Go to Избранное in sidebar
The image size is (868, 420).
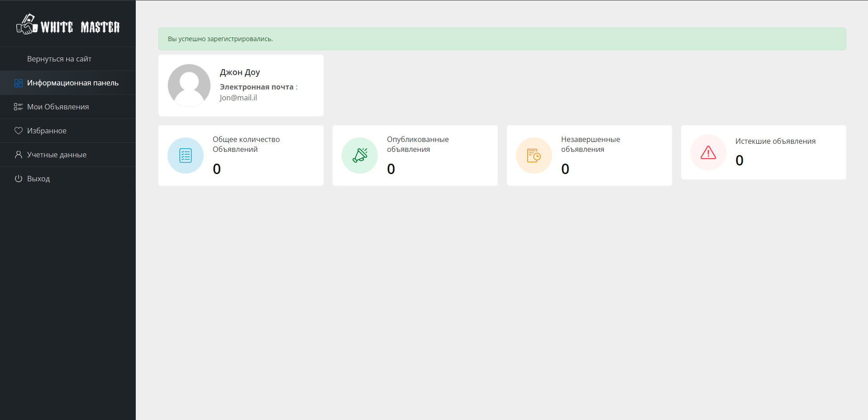(x=47, y=131)
